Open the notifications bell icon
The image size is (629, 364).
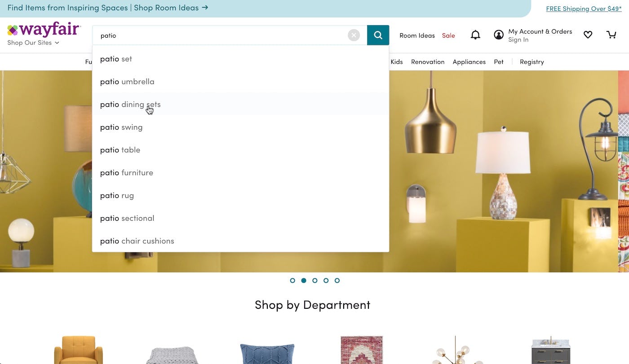(x=475, y=35)
